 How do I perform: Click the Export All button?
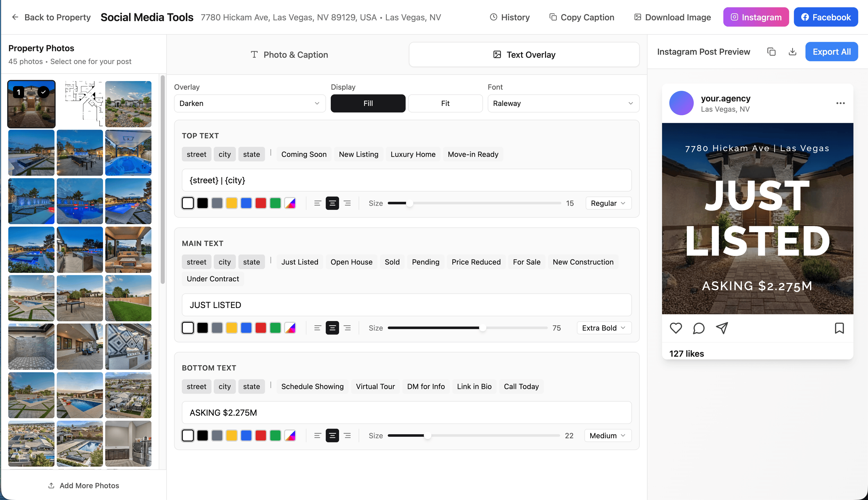(831, 52)
